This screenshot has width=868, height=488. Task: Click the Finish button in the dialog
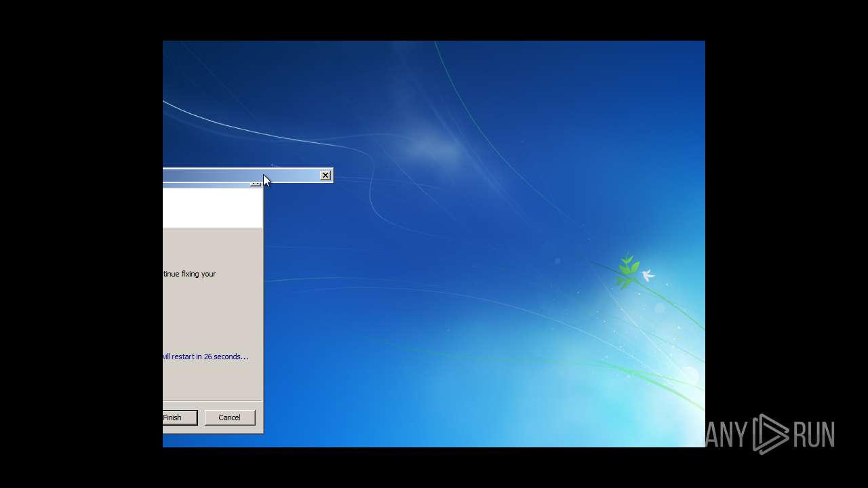(180, 418)
